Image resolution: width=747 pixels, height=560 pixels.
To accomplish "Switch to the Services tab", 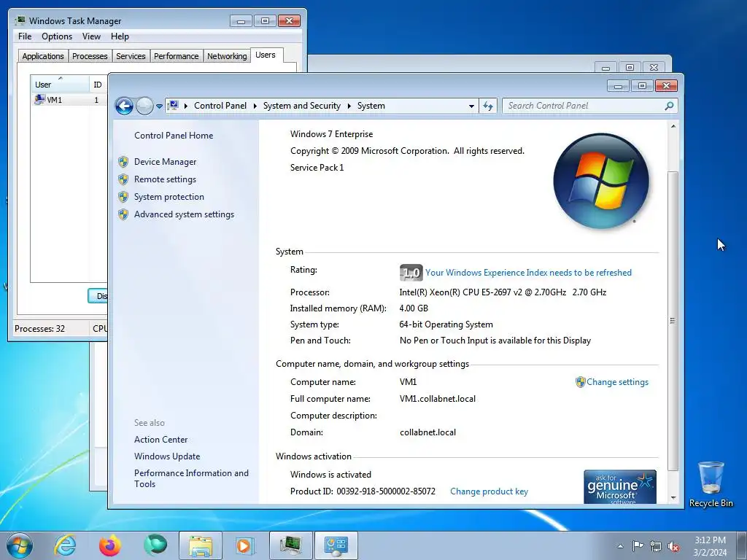I will tap(131, 56).
